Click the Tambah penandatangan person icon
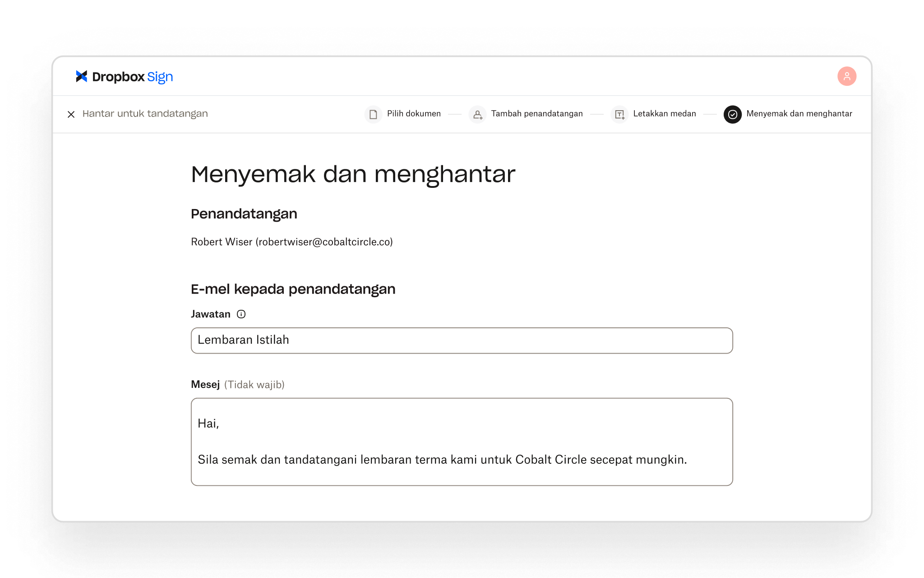This screenshot has height=578, width=924. coord(477,114)
